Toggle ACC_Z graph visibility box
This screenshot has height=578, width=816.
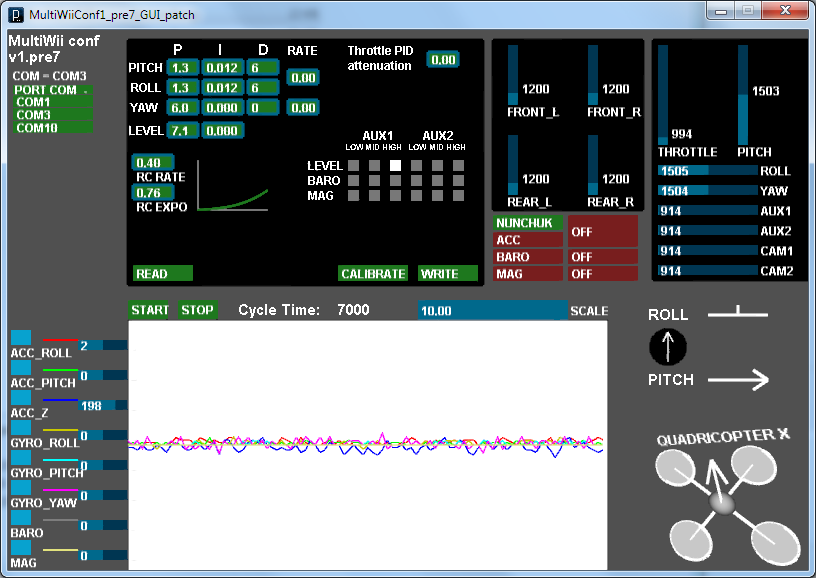tap(21, 397)
